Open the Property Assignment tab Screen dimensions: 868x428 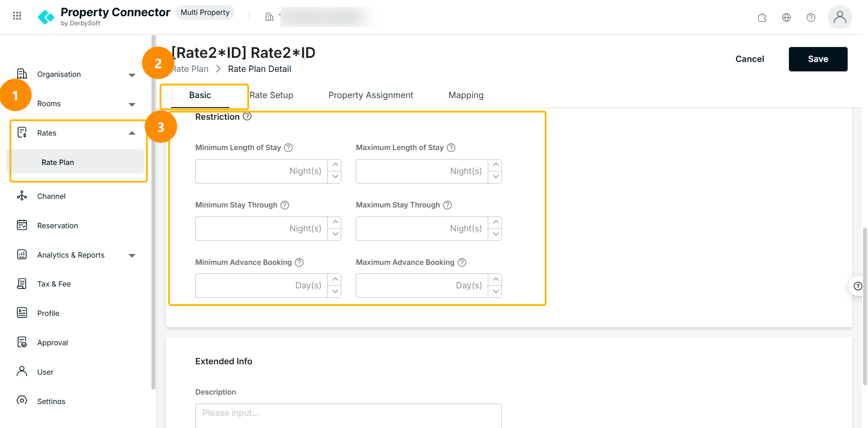371,95
